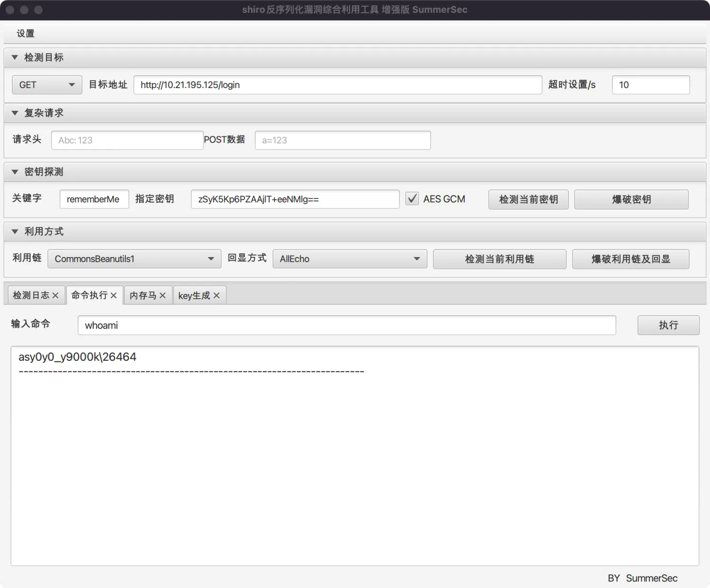Click the 目标地址 label
This screenshot has width=710, height=588.
[108, 85]
